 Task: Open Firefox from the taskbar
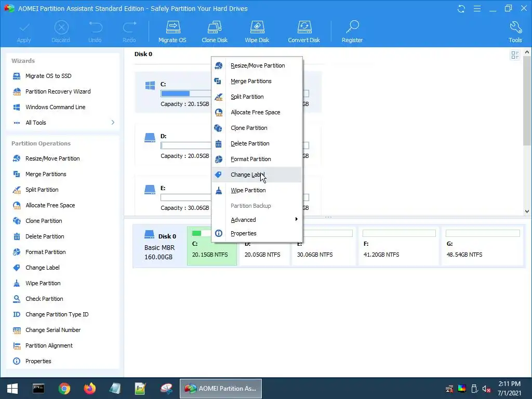pyautogui.click(x=89, y=389)
